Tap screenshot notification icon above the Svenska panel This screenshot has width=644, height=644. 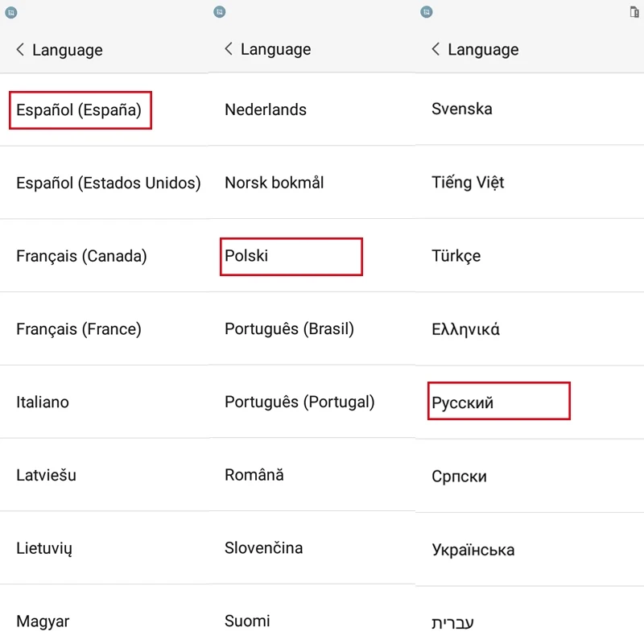[427, 12]
